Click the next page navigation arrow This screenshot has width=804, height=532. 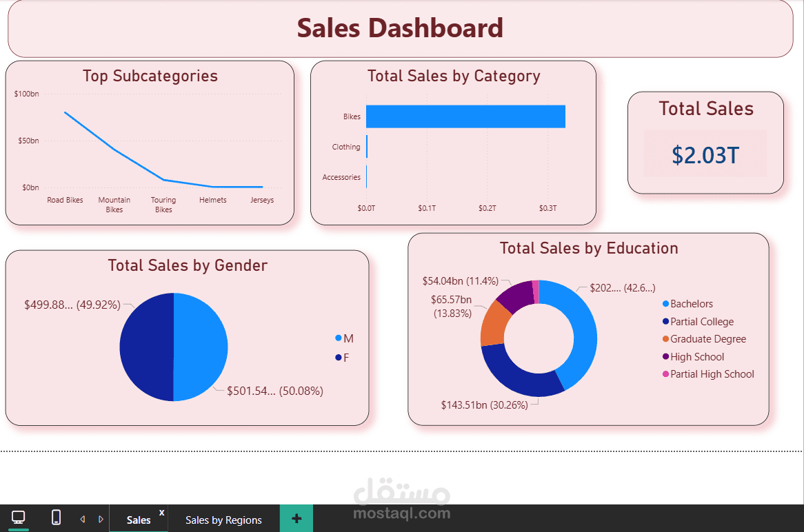[x=101, y=518]
